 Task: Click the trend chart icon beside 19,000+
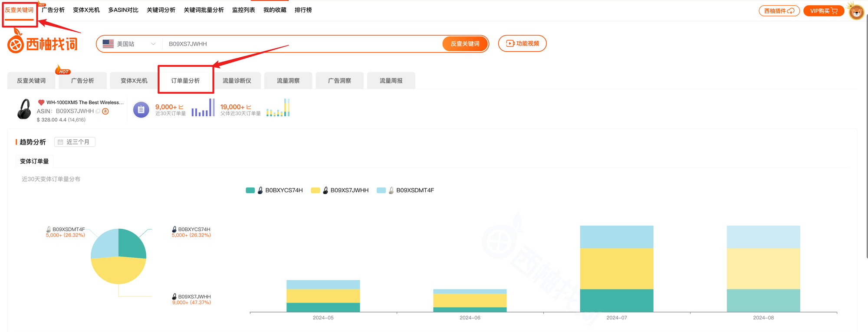(249, 107)
